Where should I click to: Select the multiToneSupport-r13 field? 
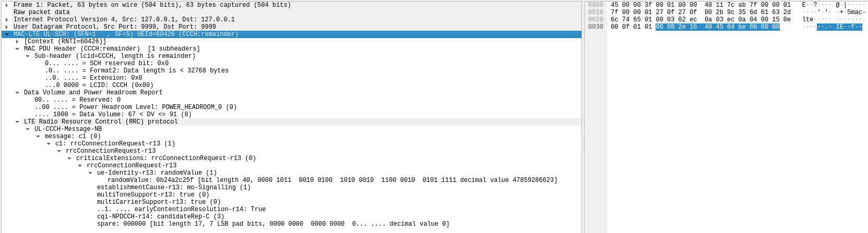152,194
